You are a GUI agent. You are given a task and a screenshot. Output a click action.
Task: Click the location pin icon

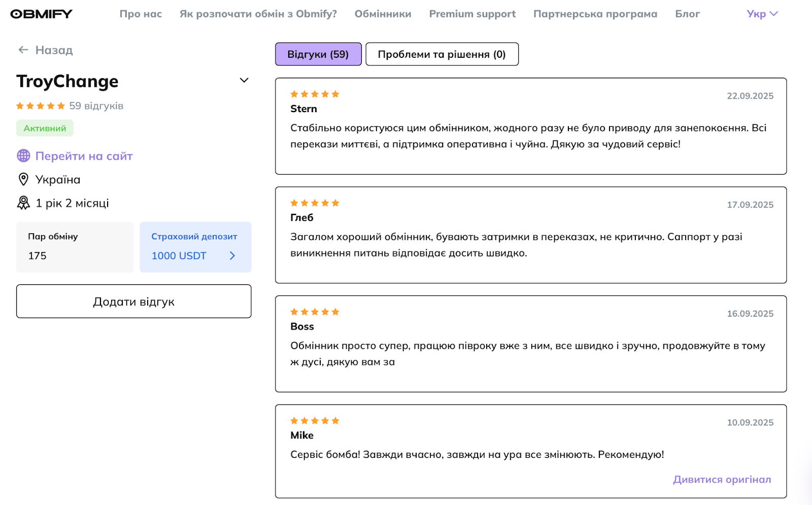coord(23,179)
